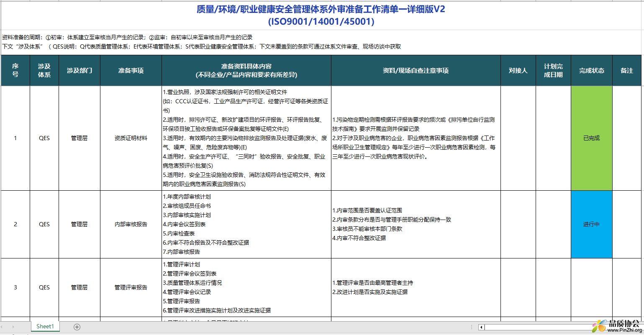644x335 pixels.
Task: Select the 涉及部门 header cell
Action: [80, 71]
